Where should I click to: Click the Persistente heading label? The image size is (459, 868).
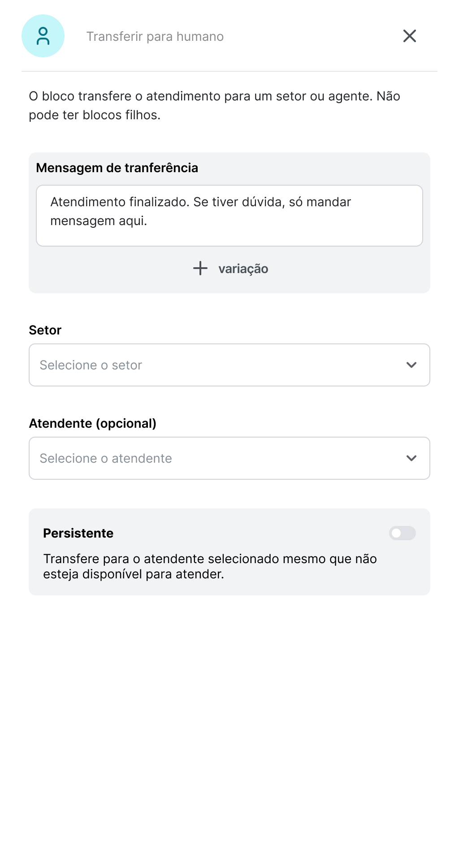tap(78, 533)
